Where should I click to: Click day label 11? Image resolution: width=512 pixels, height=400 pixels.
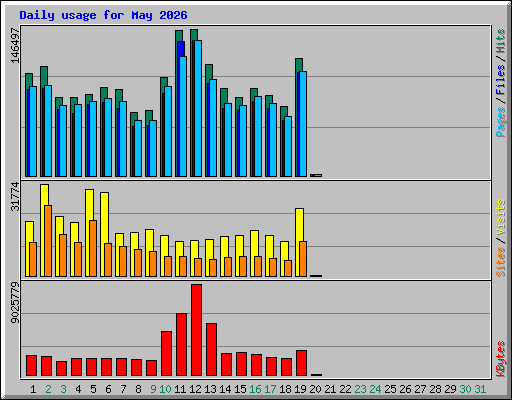click(x=180, y=389)
